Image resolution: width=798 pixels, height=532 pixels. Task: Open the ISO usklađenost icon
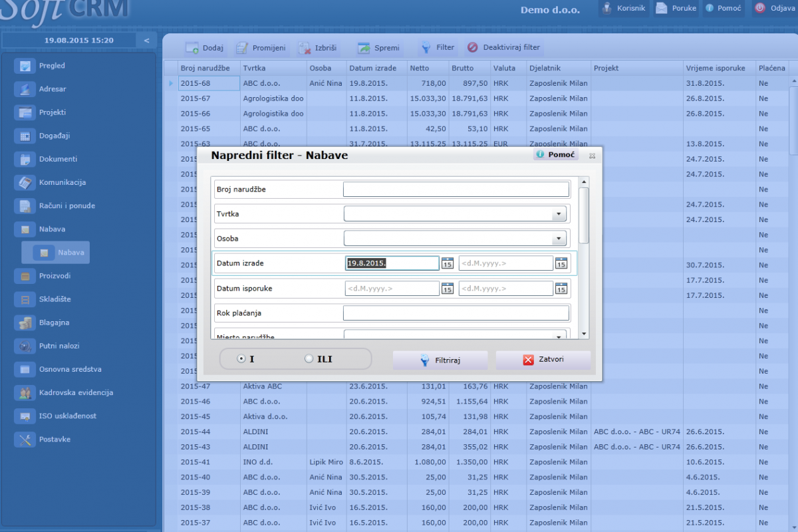tap(25, 416)
